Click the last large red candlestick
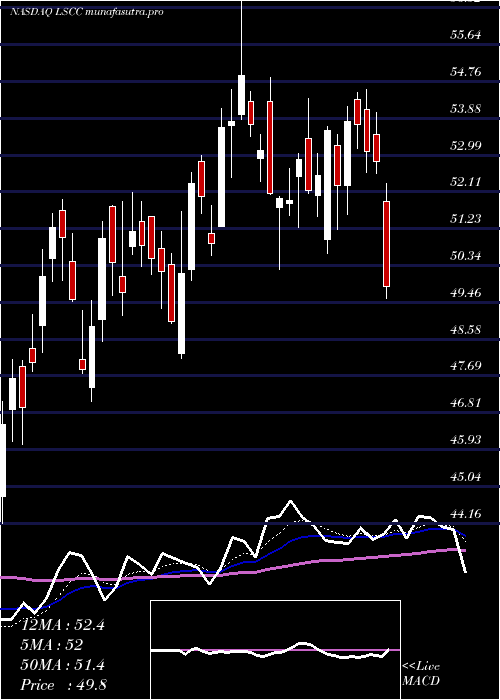This screenshot has height=700, width=500. click(387, 244)
